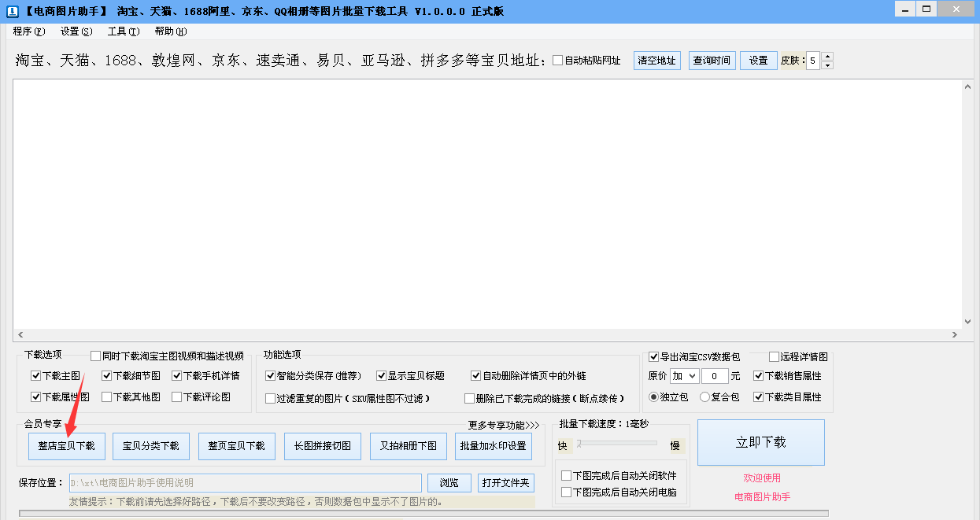Click the app icon in title bar
The image size is (980, 520).
[12, 11]
